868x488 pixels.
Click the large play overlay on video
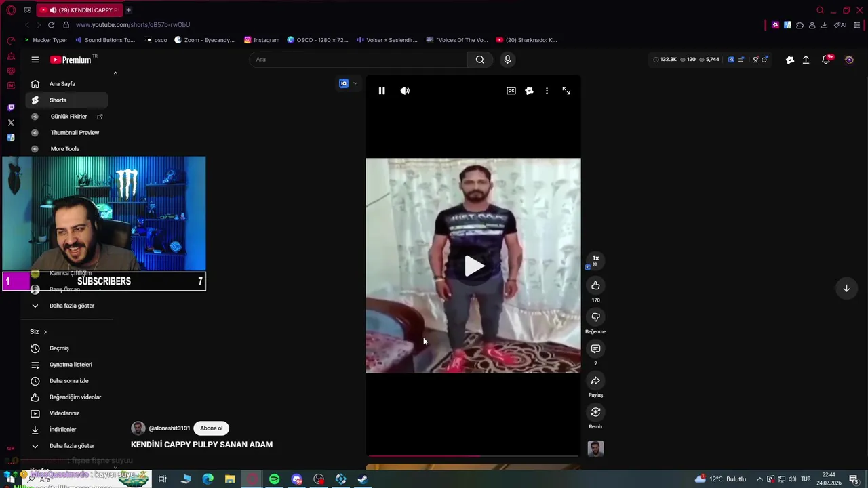(x=473, y=266)
